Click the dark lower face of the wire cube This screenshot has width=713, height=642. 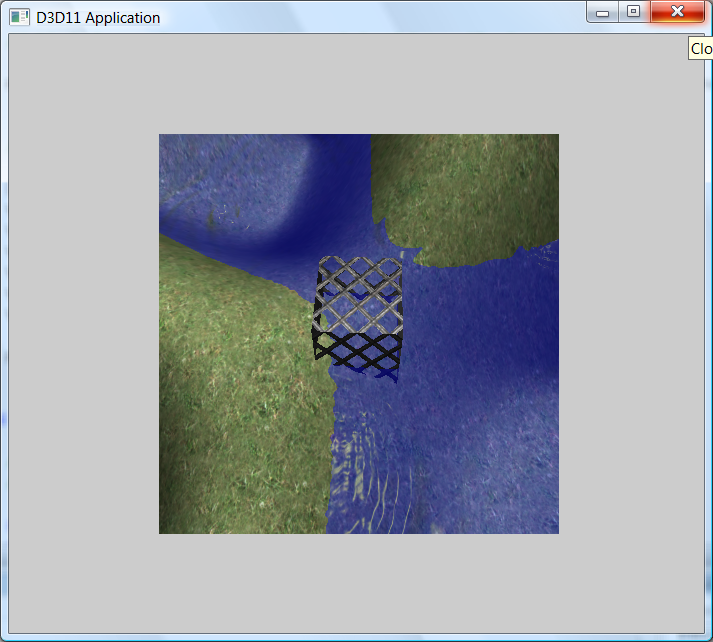pyautogui.click(x=357, y=352)
